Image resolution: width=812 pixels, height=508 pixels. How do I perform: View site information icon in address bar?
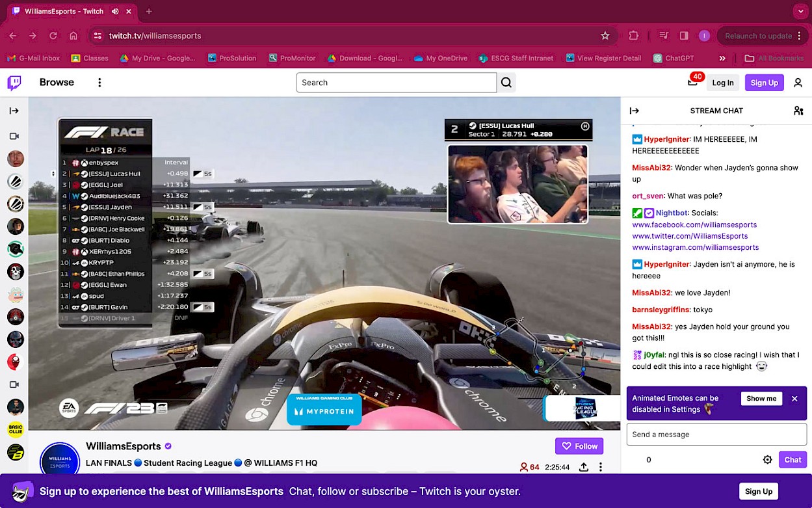coord(98,36)
